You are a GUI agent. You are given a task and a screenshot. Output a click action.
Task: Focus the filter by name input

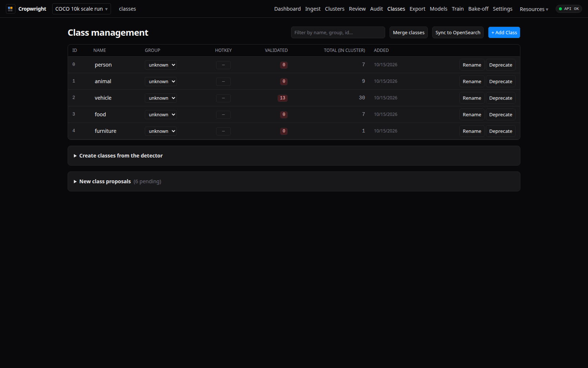[x=338, y=32]
